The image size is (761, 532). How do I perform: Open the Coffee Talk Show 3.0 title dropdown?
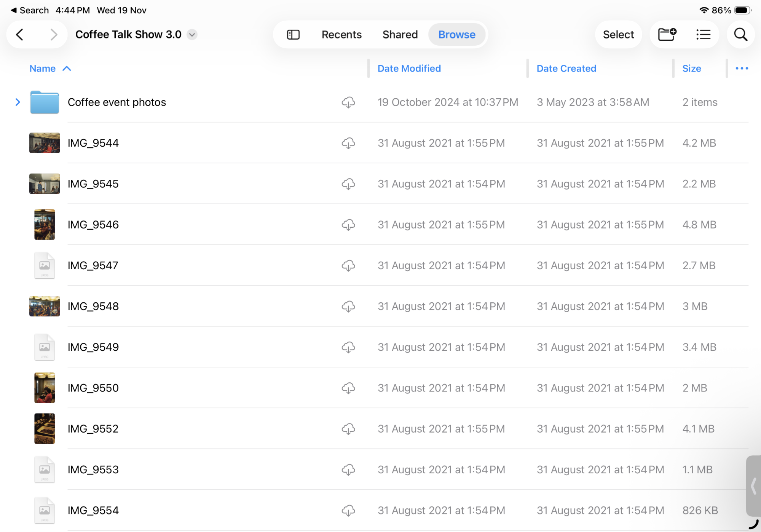click(192, 35)
